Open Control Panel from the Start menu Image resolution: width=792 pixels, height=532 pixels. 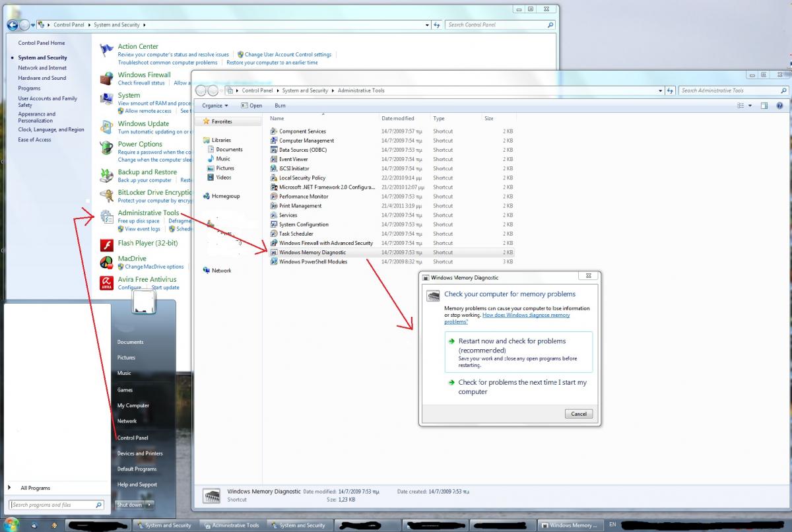(x=133, y=438)
